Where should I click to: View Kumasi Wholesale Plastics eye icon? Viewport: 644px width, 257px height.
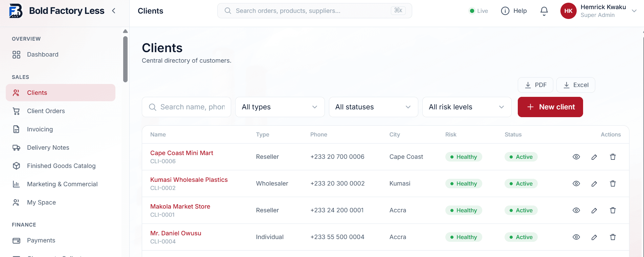pos(576,184)
